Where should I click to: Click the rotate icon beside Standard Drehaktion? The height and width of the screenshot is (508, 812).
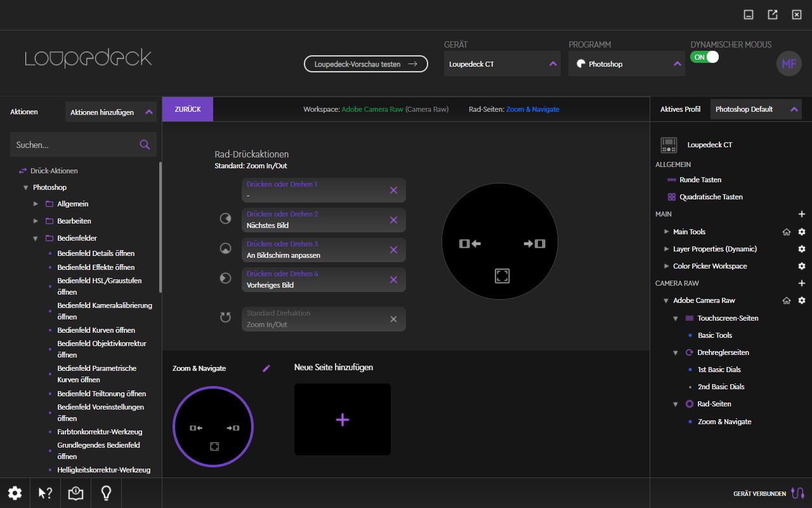[x=225, y=317]
